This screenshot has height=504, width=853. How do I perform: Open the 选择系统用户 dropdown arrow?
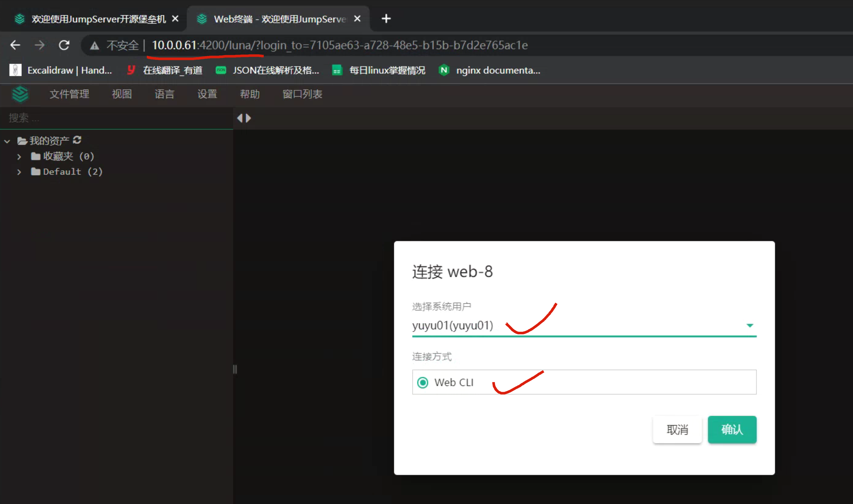coord(749,325)
